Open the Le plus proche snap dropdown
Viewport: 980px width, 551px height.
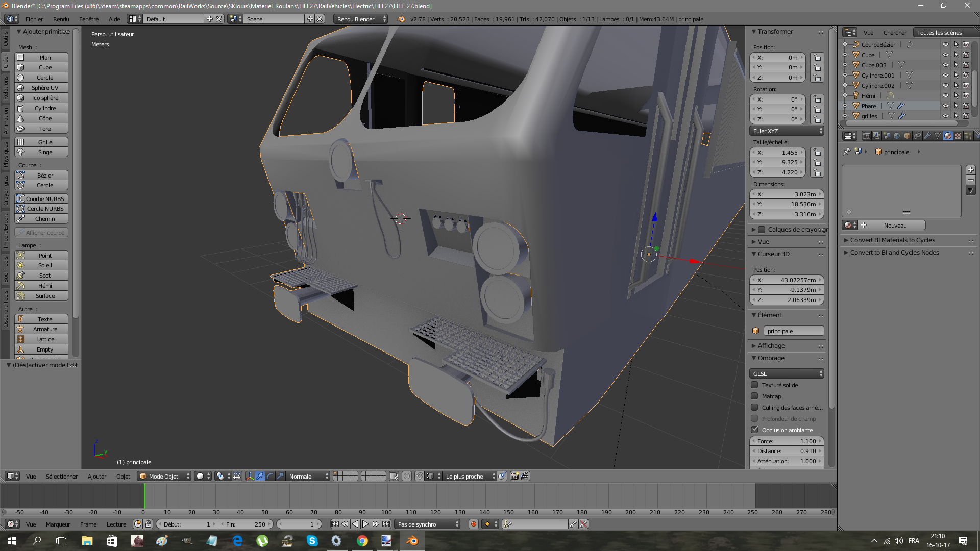coord(469,476)
